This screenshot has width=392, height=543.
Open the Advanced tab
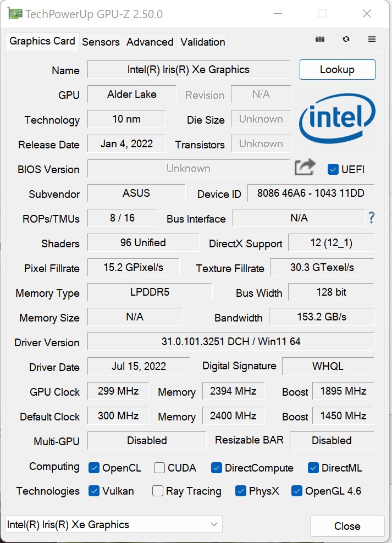point(150,42)
